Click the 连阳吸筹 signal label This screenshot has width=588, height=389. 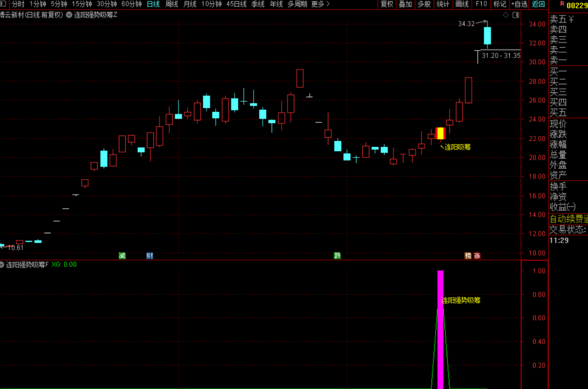point(458,147)
